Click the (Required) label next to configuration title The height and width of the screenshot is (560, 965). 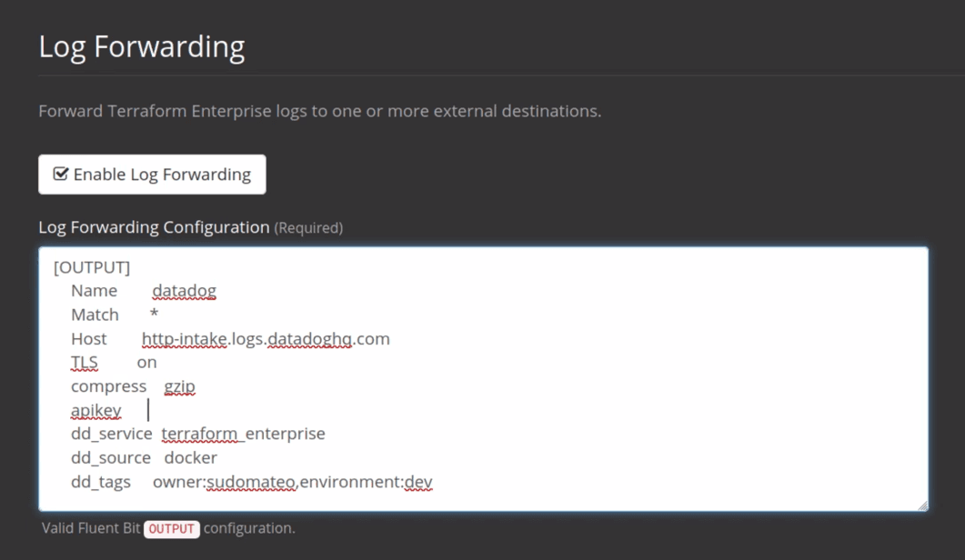coord(309,227)
